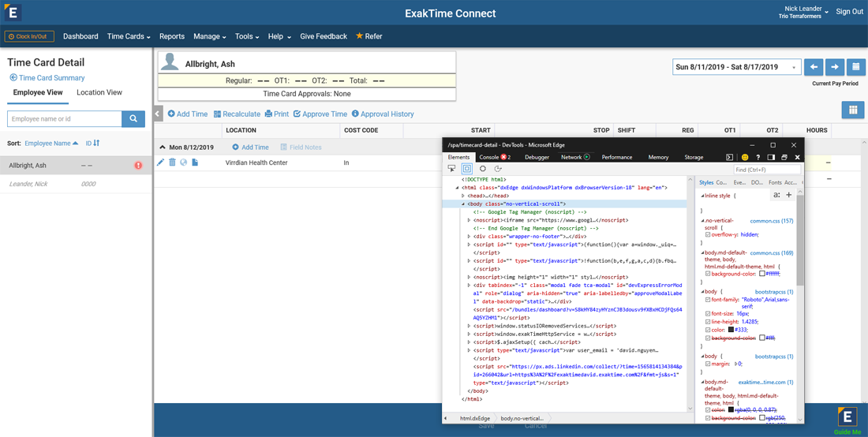Open the DevTools Console tab
Screen dimensions: 868x437
pyautogui.click(x=494, y=157)
